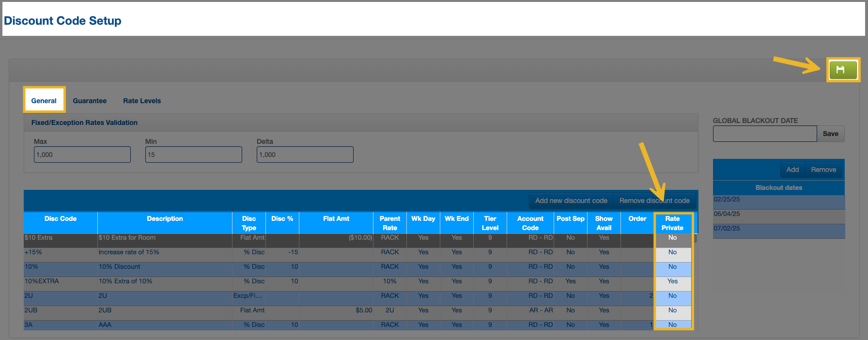The width and height of the screenshot is (868, 340).
Task: Toggle Rate Private for 10%EXTRA row
Action: coord(672,281)
